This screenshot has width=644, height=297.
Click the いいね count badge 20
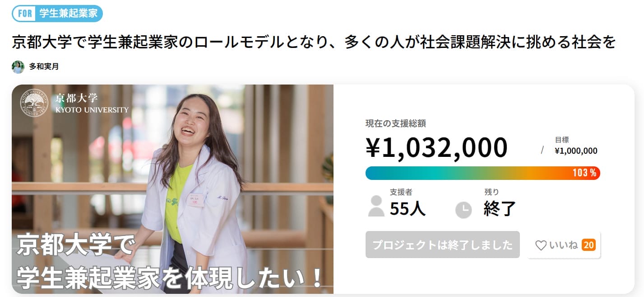[x=588, y=245]
